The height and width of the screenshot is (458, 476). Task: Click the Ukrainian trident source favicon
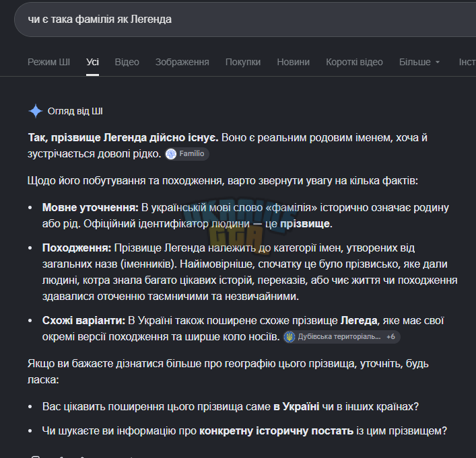point(290,337)
